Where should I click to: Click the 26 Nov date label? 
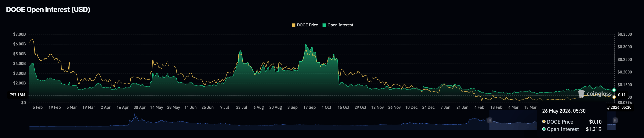coord(395,107)
